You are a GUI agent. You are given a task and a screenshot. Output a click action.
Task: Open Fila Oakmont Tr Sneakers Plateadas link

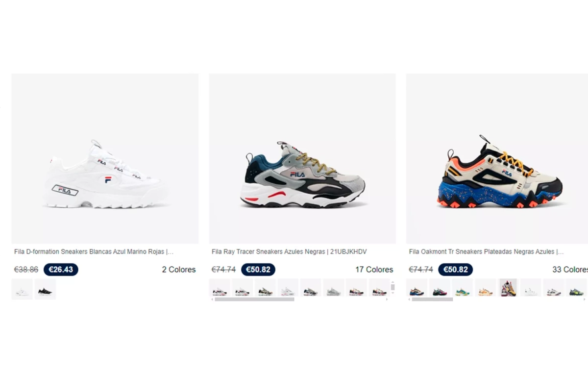tap(486, 252)
